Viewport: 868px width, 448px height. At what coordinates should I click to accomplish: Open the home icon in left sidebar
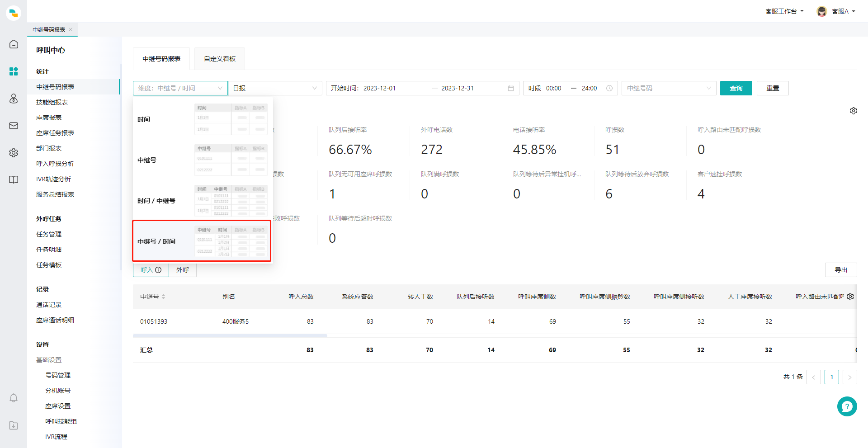click(14, 44)
